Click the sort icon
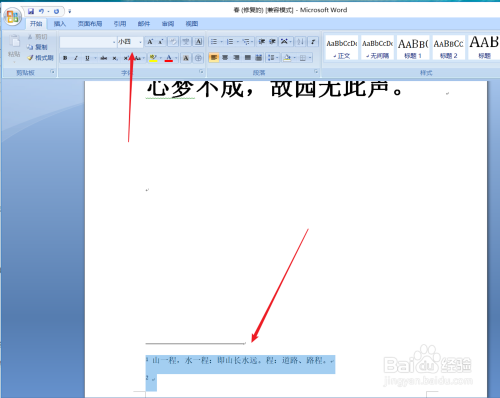The image size is (500, 398). [x=300, y=42]
